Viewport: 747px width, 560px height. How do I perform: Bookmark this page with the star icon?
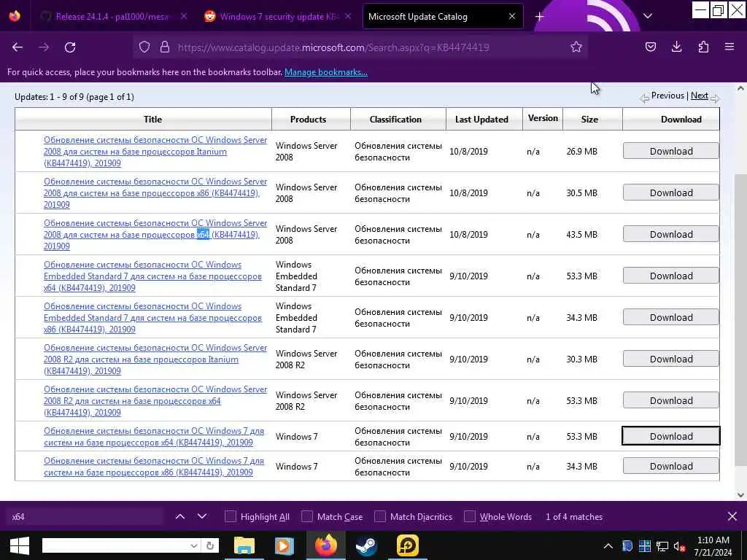point(576,47)
